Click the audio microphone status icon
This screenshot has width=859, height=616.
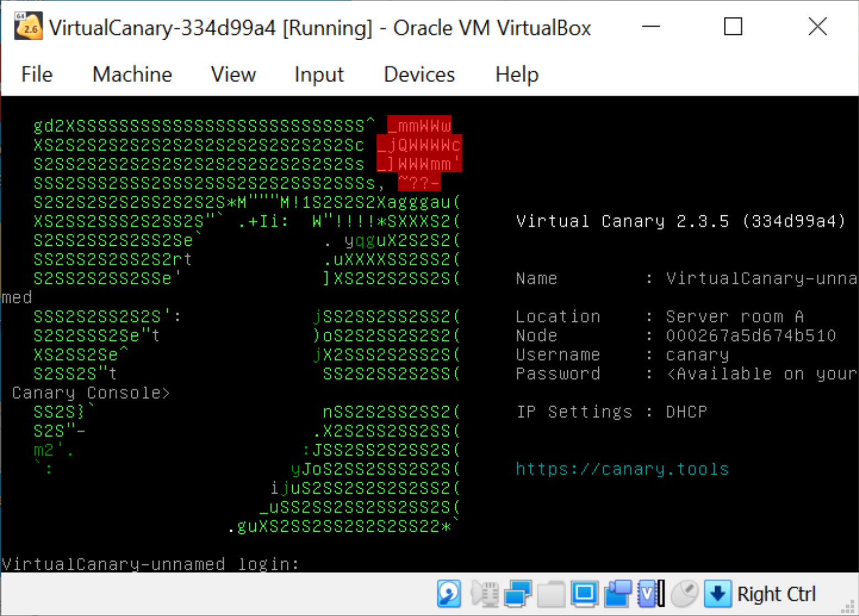coord(485,594)
